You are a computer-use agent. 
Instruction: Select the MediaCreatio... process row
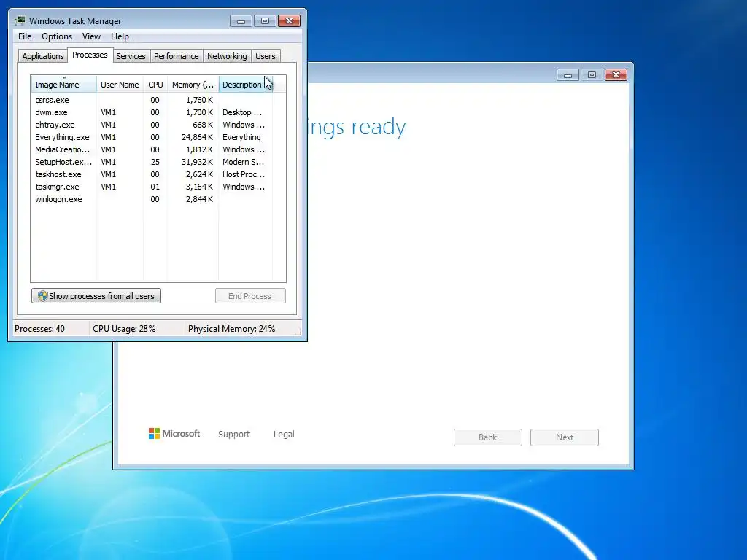click(x=152, y=149)
